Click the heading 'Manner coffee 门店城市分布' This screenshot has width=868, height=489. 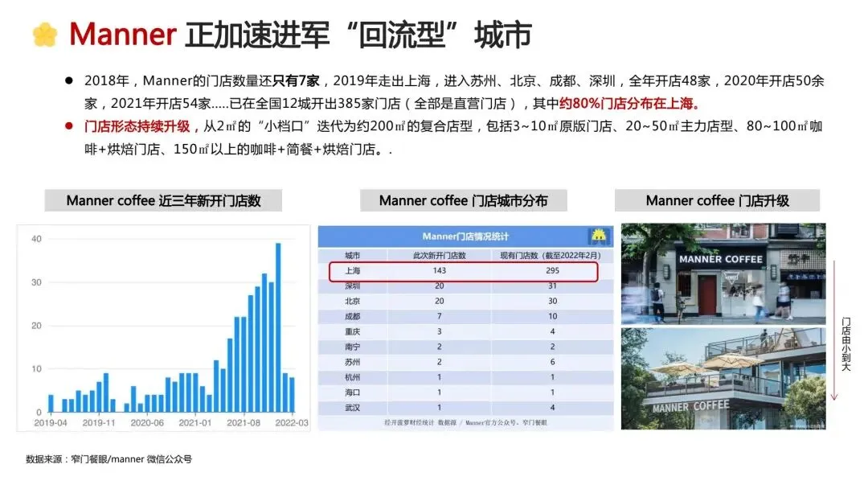(464, 200)
